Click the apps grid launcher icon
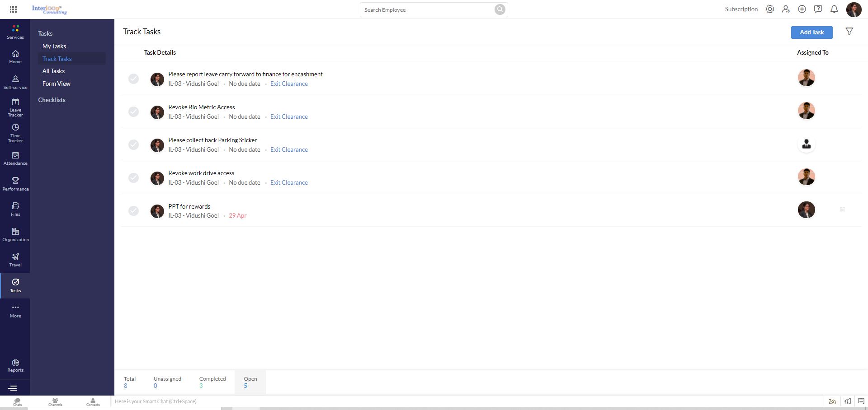 13,9
